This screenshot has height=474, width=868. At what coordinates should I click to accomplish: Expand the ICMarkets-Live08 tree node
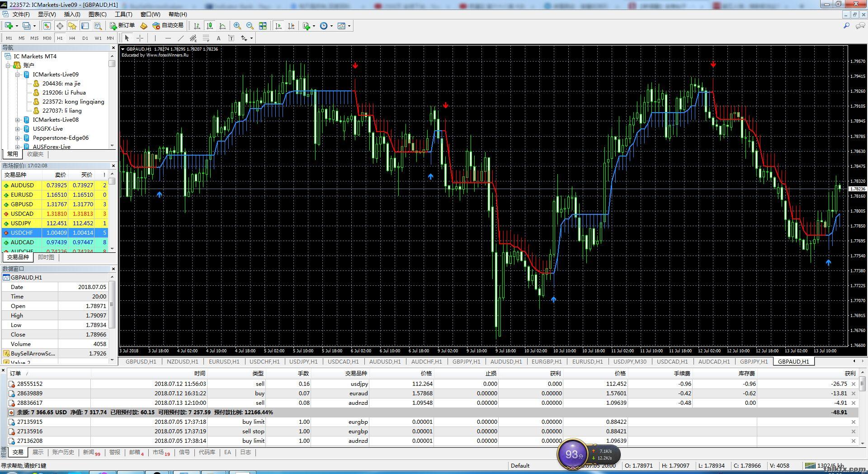(x=17, y=119)
